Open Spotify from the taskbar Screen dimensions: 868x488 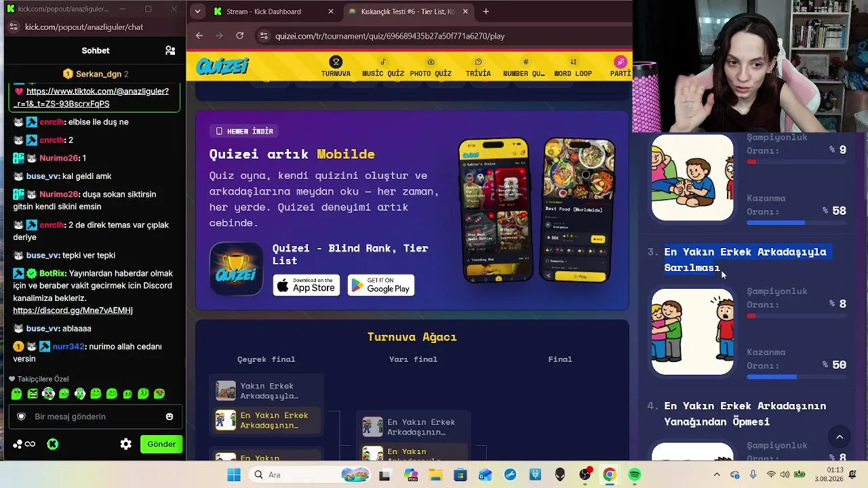635,475
